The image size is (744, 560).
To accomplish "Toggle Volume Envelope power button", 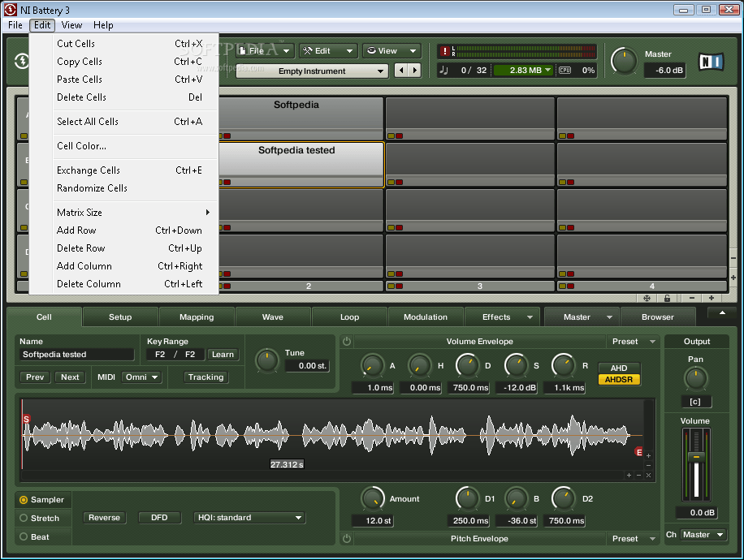I will point(347,342).
